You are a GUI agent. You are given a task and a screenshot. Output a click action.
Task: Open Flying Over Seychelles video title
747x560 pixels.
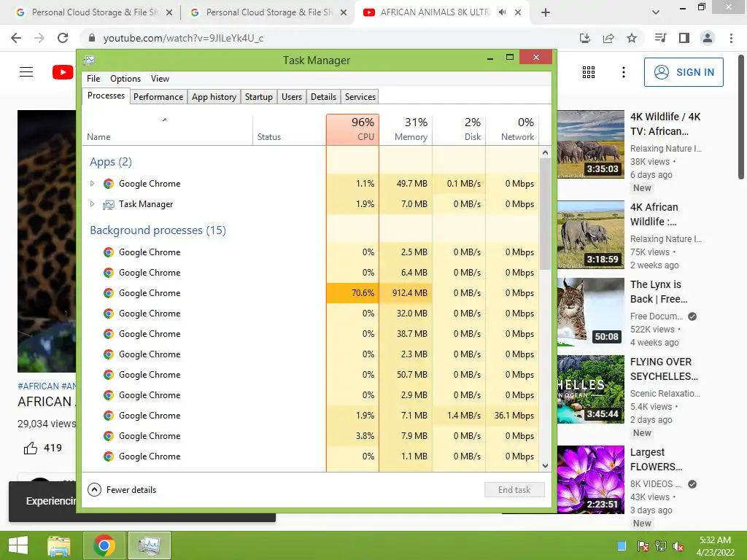(x=664, y=369)
